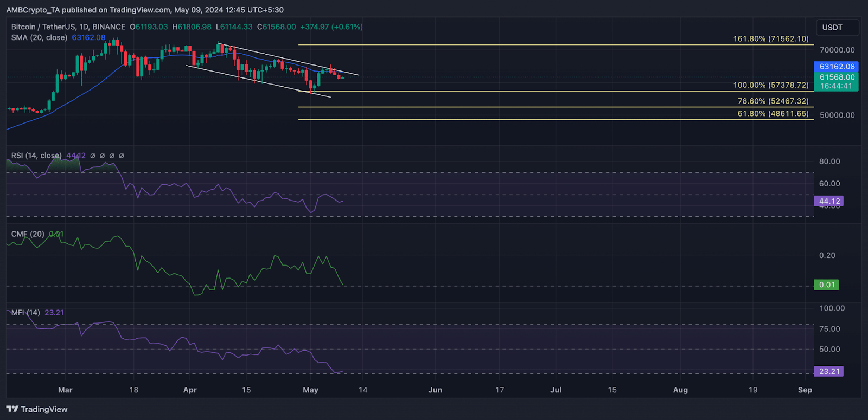Click the 70000.00 price scale label

pyautogui.click(x=837, y=50)
